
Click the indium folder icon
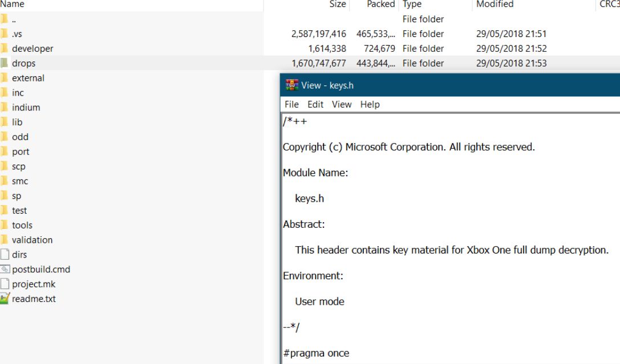pos(4,107)
